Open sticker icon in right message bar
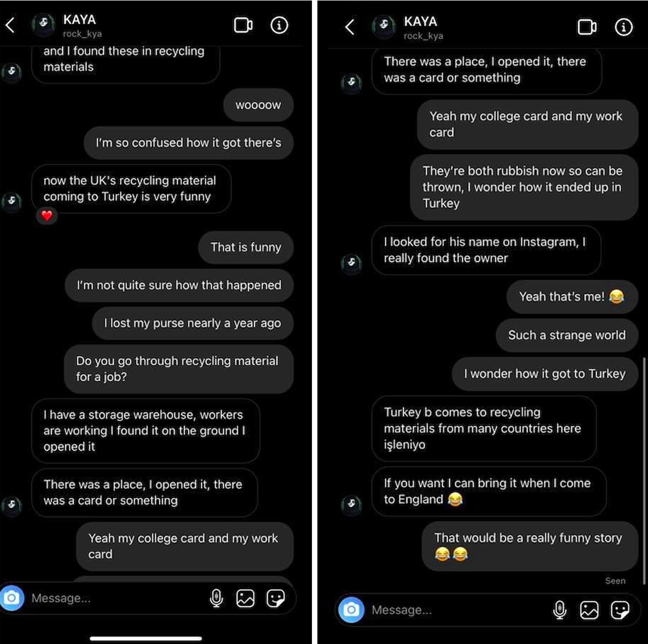The width and height of the screenshot is (648, 644). coord(620,610)
